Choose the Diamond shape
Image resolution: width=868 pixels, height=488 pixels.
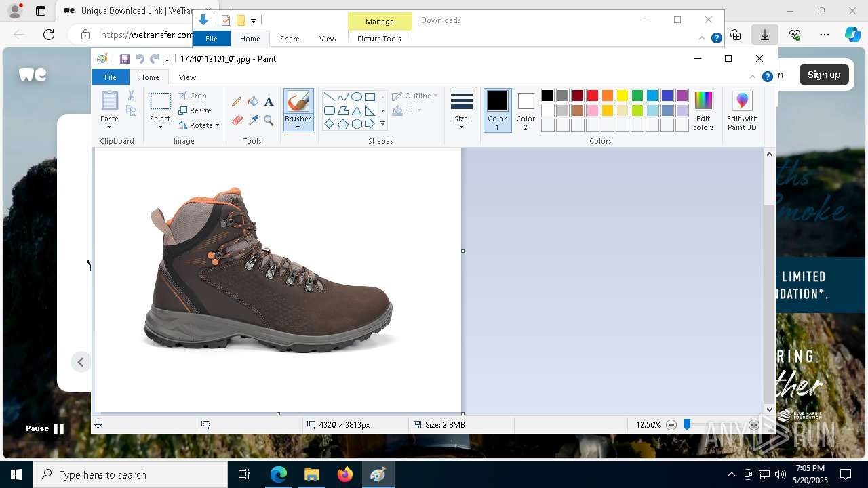click(x=329, y=124)
